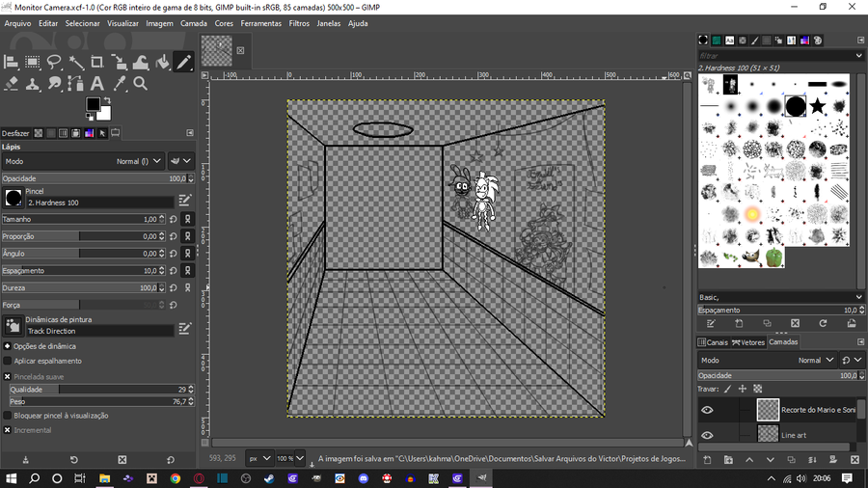Select the star brush in Brushes panel
This screenshot has width=868, height=488.
817,106
